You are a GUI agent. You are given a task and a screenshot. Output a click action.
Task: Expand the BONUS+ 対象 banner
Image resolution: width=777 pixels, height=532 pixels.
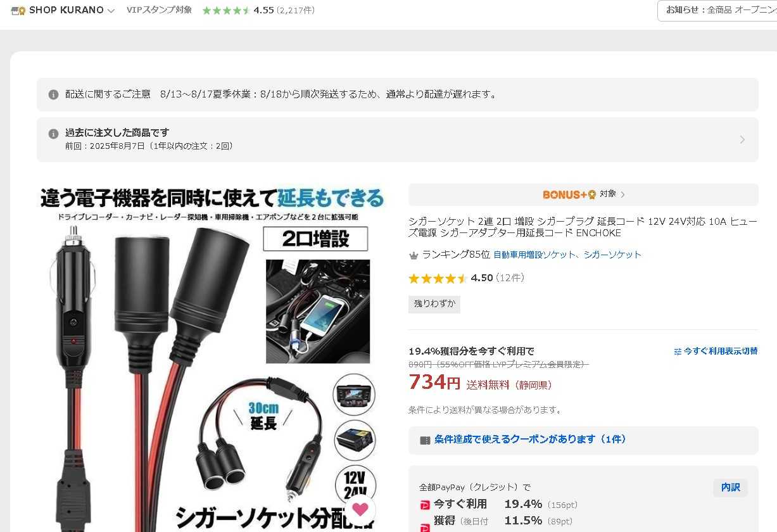(x=583, y=194)
